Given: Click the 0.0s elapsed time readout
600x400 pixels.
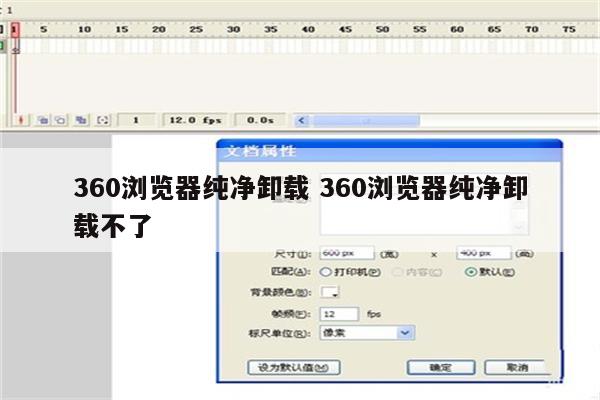Looking at the screenshot, I should tap(260, 121).
